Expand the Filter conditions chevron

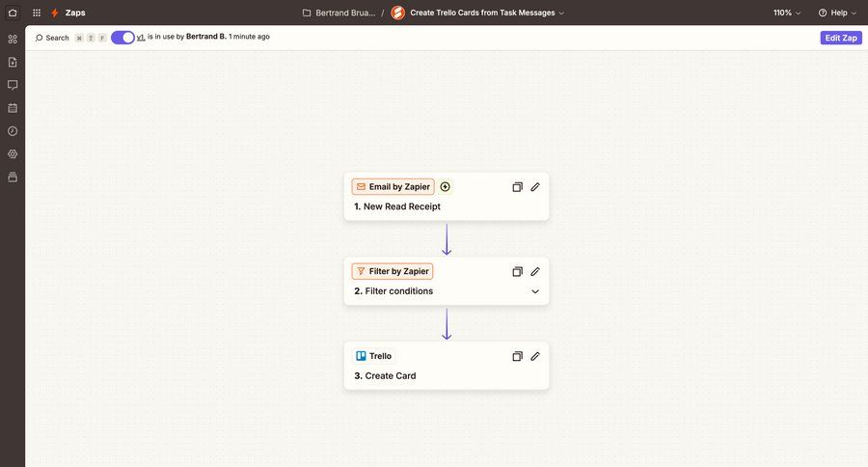(535, 291)
